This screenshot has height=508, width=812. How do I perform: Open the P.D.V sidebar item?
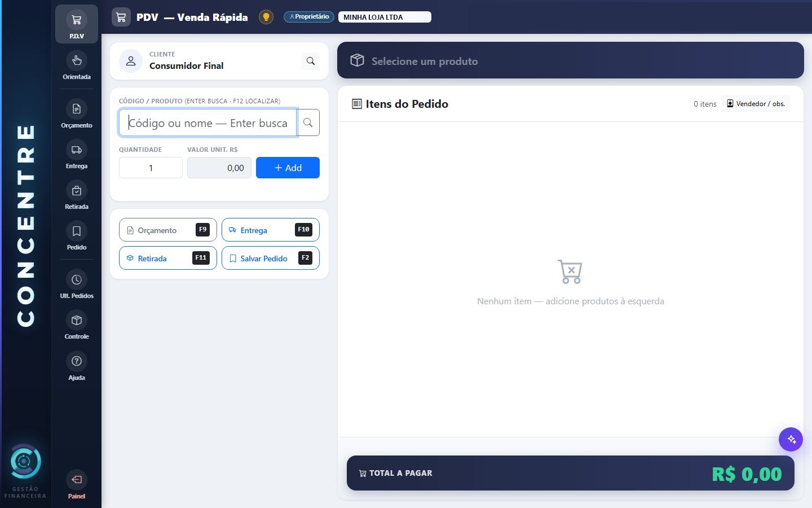(77, 24)
